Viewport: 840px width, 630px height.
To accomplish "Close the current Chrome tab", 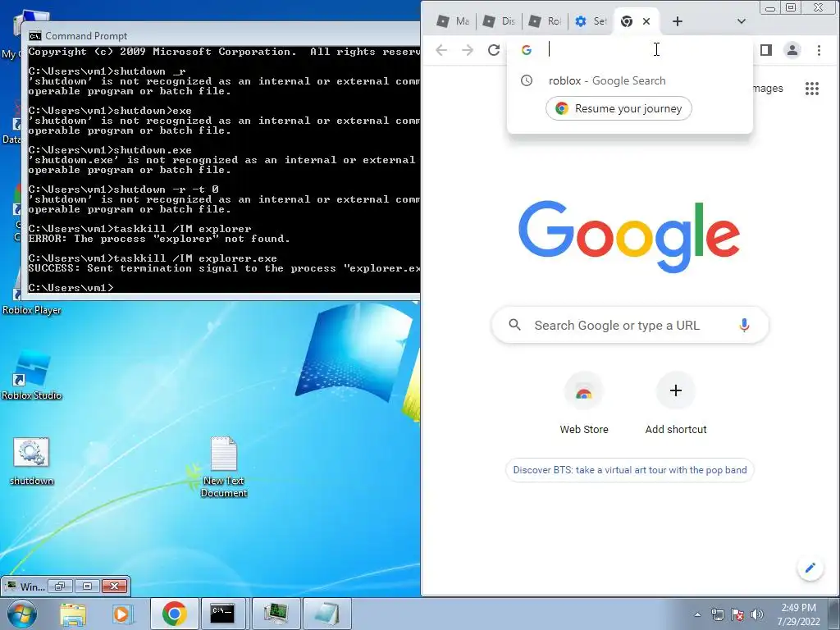I will pos(646,21).
